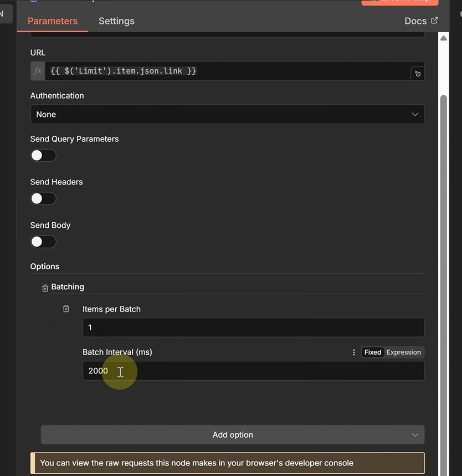The height and width of the screenshot is (476, 462).
Task: Focus the Items per Batch input
Action: pyautogui.click(x=253, y=327)
